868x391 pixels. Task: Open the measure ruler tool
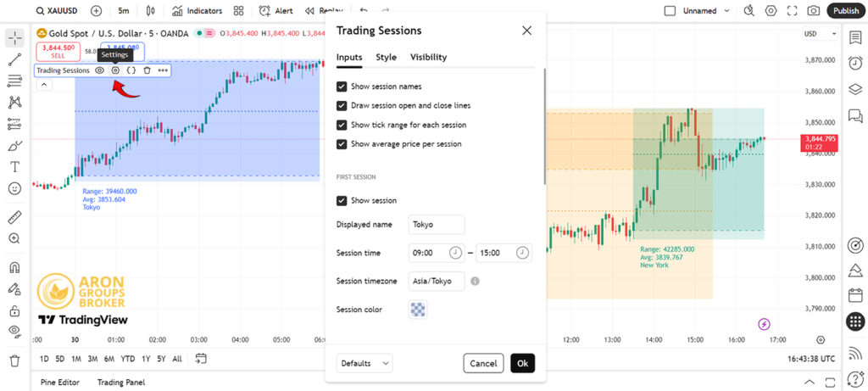pyautogui.click(x=14, y=218)
